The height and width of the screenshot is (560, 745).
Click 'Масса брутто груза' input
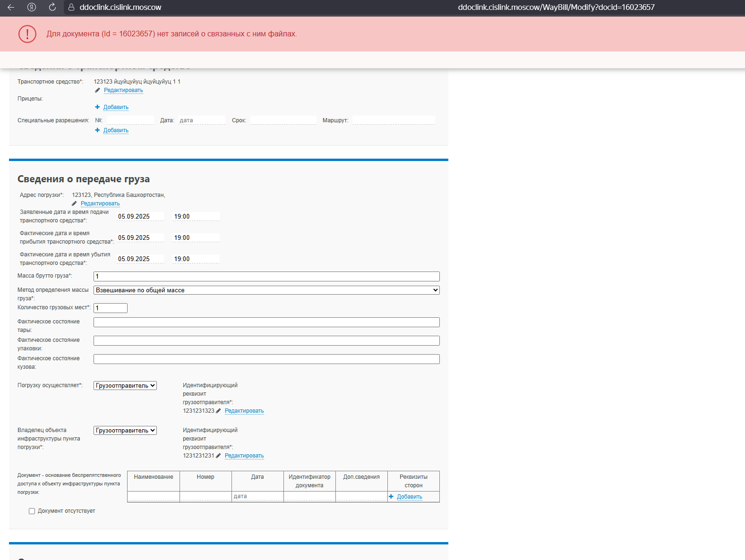coord(266,277)
